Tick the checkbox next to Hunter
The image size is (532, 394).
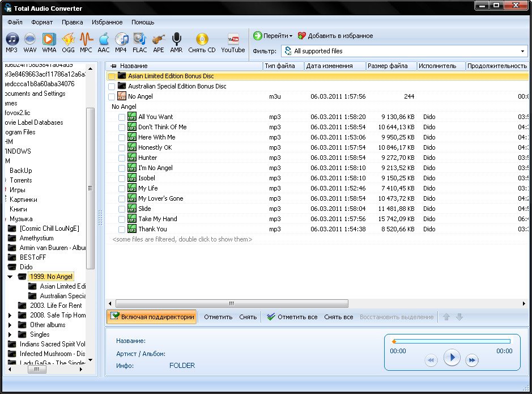pyautogui.click(x=122, y=158)
